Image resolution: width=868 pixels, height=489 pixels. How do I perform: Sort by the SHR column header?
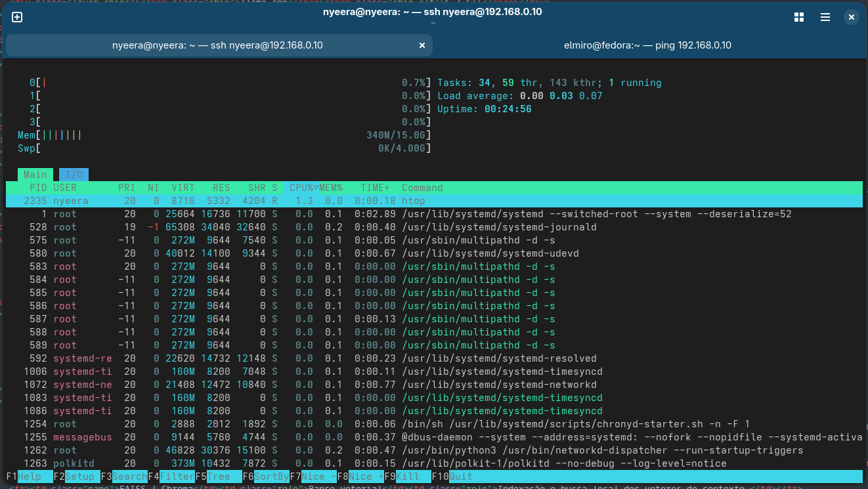click(x=256, y=188)
